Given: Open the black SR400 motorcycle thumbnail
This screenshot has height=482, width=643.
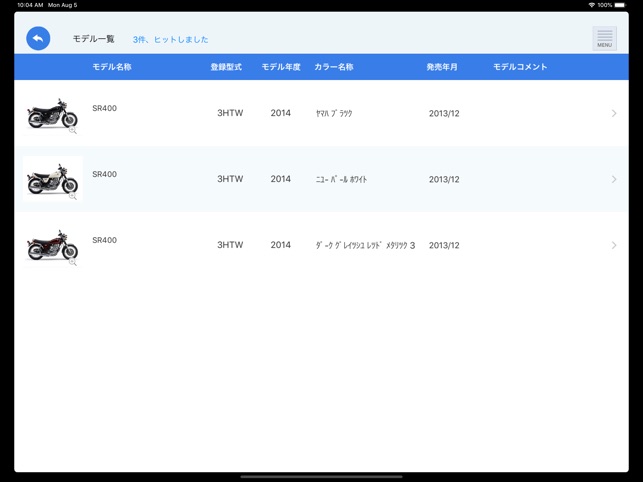Looking at the screenshot, I should (x=51, y=114).
